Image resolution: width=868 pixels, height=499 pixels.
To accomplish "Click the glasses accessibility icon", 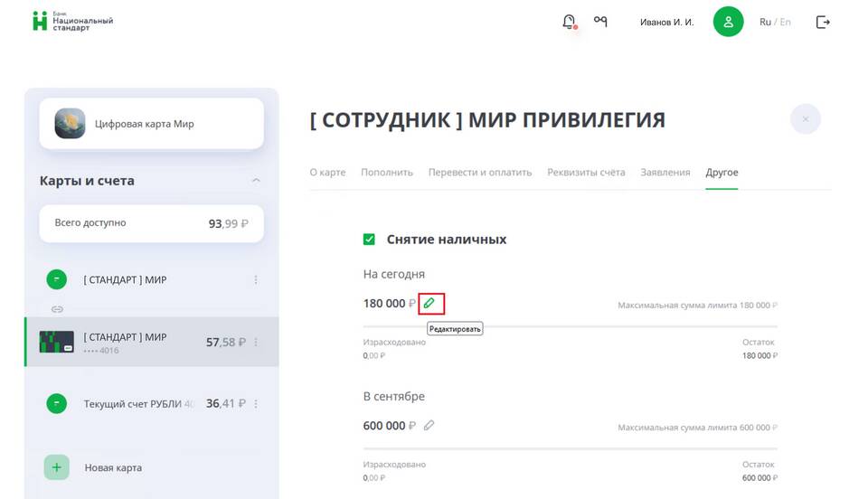I will [600, 22].
